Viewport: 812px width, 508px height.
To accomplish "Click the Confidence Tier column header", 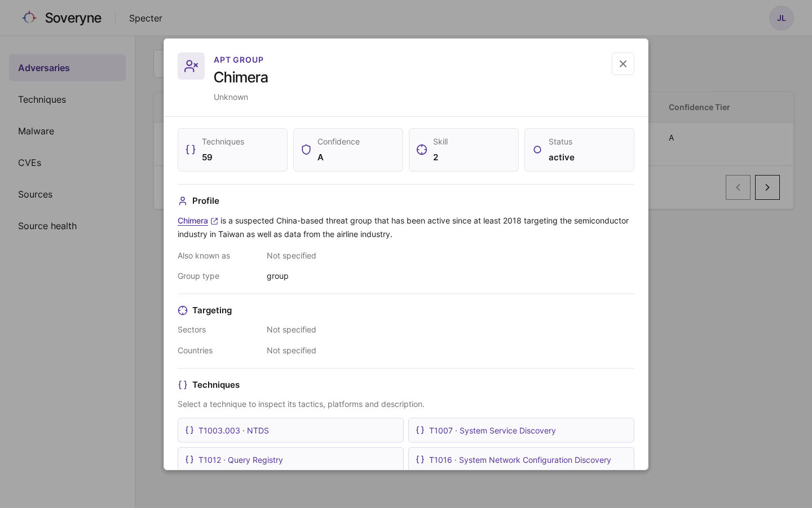I will coord(699,107).
